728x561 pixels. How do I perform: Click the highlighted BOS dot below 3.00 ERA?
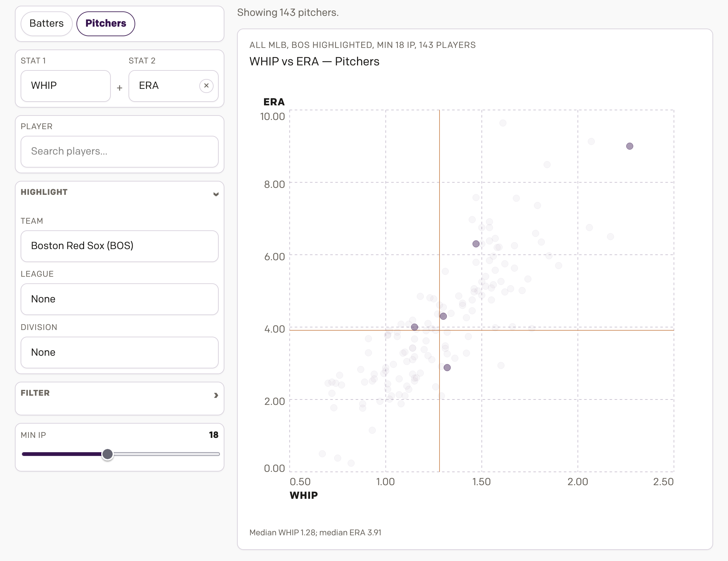tap(447, 367)
